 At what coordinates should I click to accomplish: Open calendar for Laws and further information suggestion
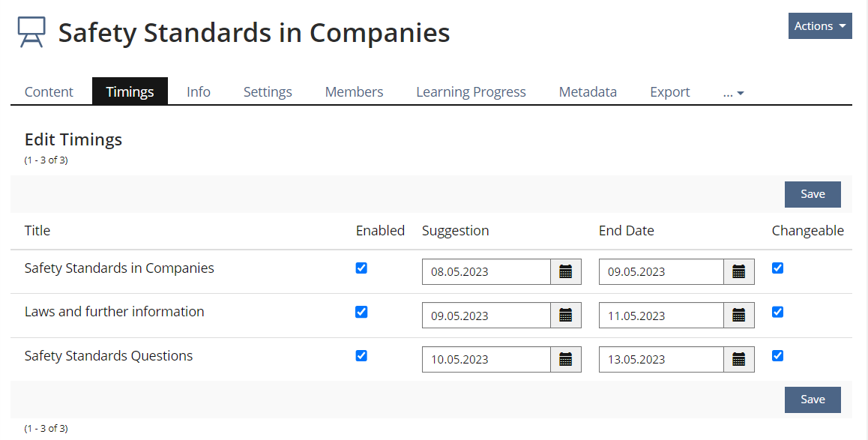pos(566,316)
